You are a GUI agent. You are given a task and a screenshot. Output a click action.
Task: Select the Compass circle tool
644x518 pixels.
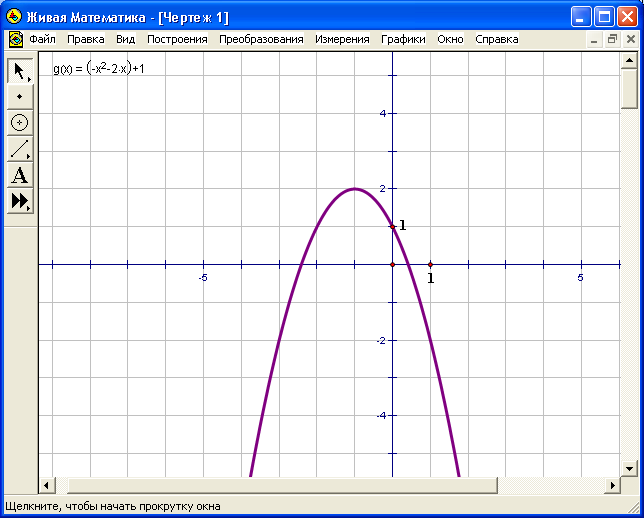pyautogui.click(x=20, y=122)
